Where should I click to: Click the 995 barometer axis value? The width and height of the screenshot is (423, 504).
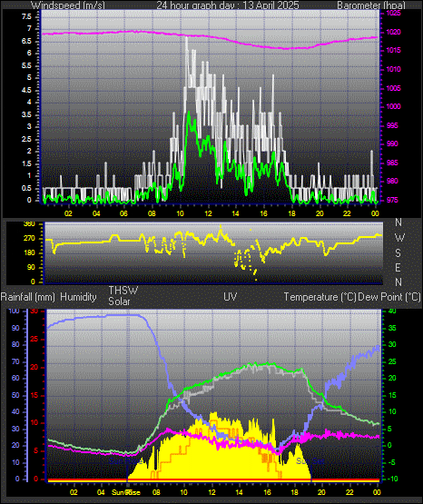[392, 125]
